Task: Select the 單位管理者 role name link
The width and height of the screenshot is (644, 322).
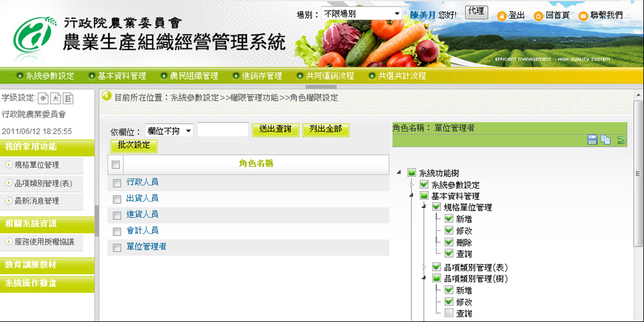Action: click(146, 247)
